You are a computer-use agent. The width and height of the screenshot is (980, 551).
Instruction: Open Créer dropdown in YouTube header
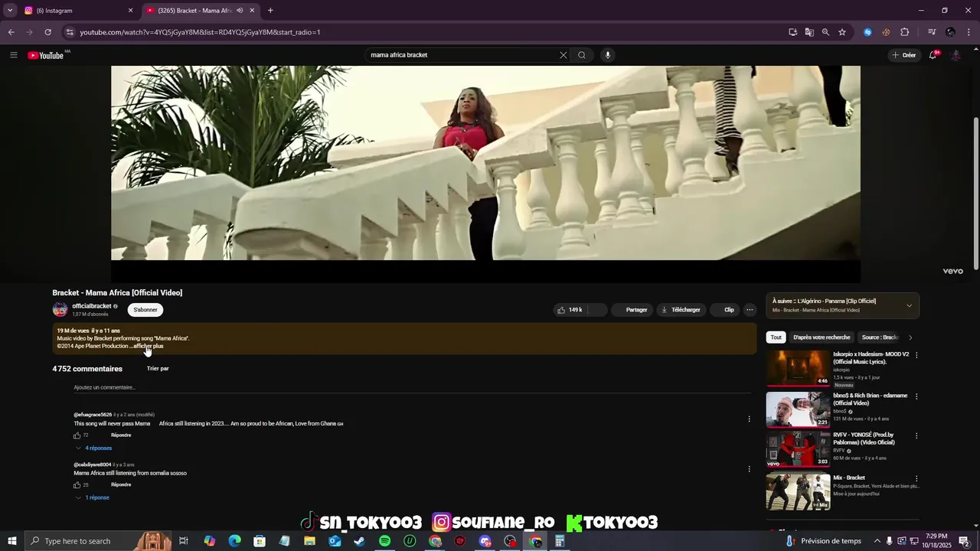coord(903,55)
